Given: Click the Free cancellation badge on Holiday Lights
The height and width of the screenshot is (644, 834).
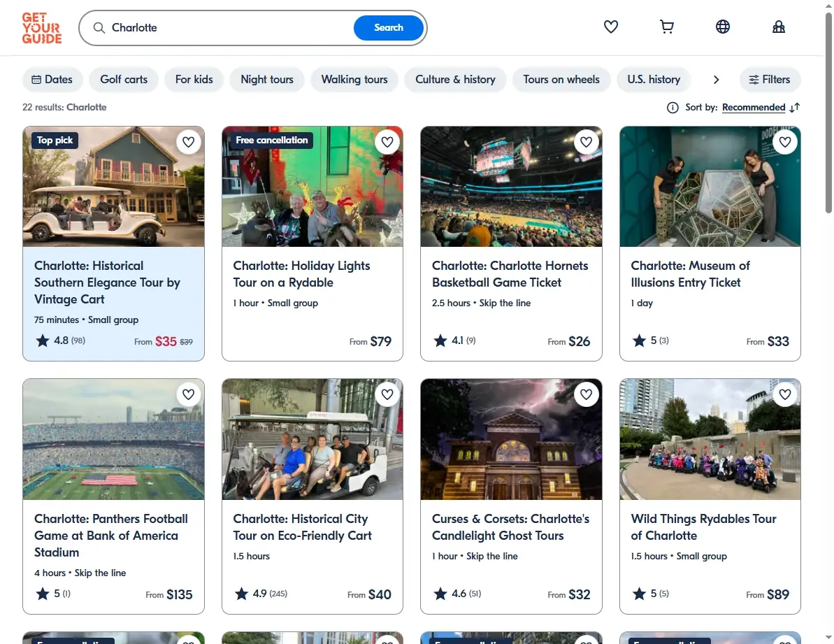Looking at the screenshot, I should (271, 141).
